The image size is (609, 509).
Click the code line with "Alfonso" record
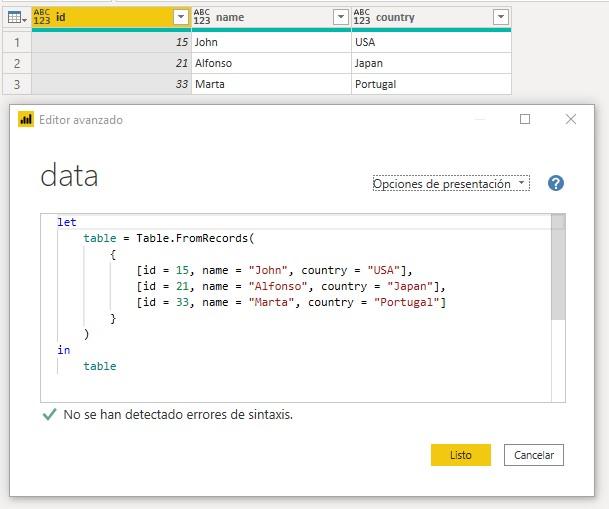point(291,287)
